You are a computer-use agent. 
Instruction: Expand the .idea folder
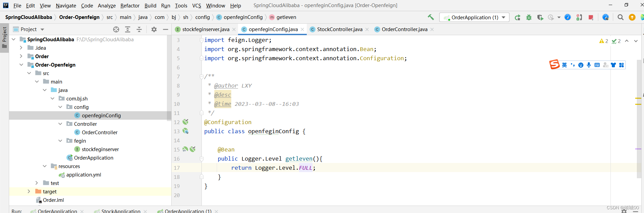pyautogui.click(x=21, y=48)
